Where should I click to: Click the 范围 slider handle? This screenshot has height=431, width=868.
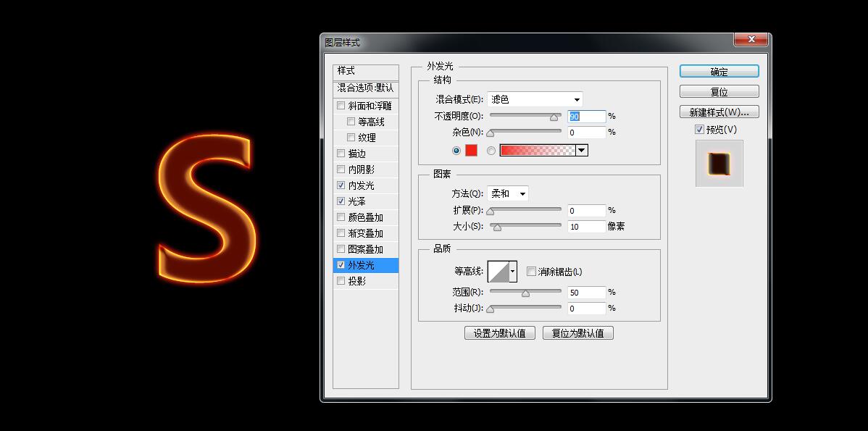[x=525, y=293]
